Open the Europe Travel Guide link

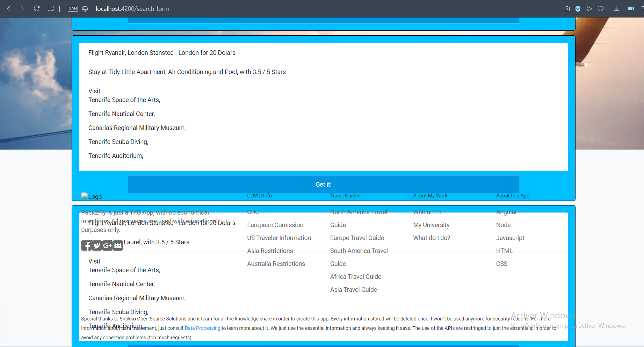357,238
